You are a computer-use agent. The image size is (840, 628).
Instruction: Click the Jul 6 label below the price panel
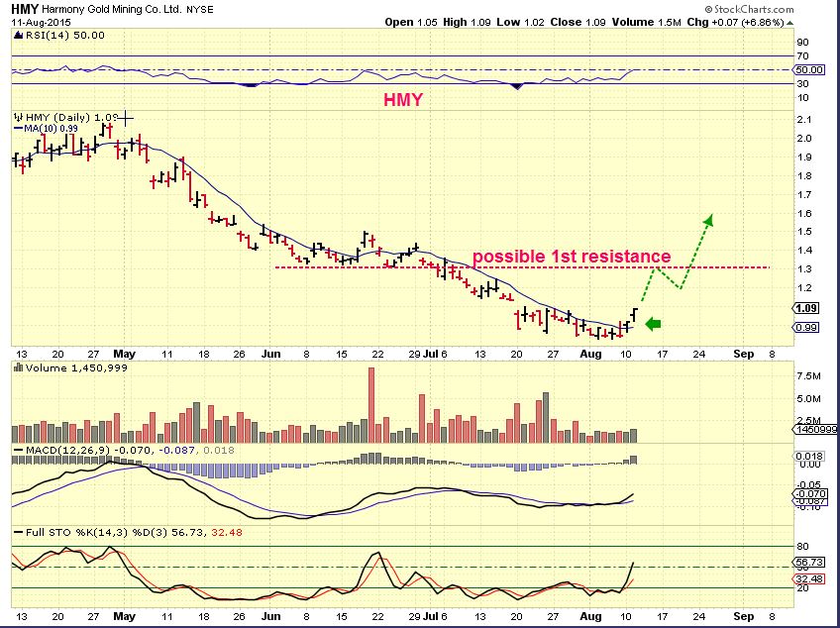437,355
